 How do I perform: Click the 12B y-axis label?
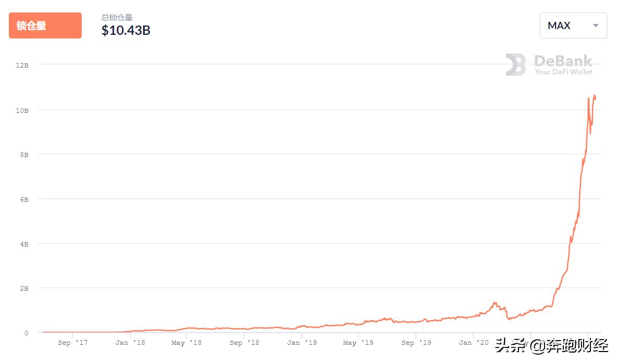(x=22, y=65)
